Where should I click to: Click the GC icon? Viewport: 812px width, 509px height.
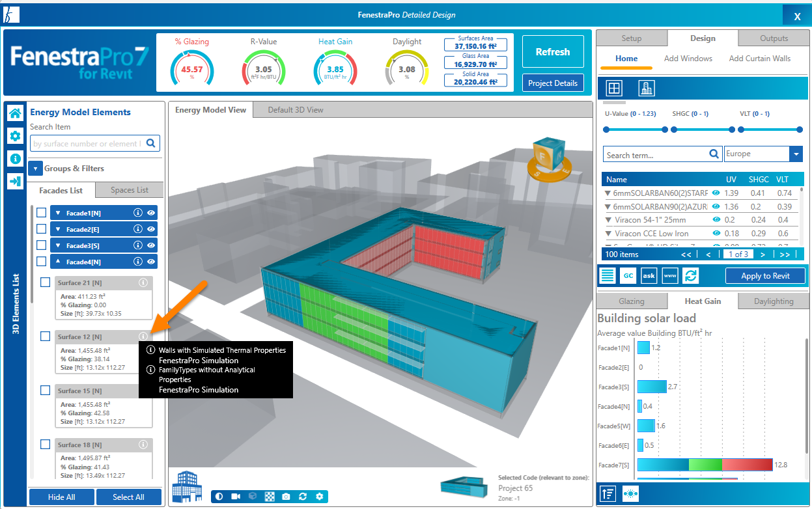(628, 275)
